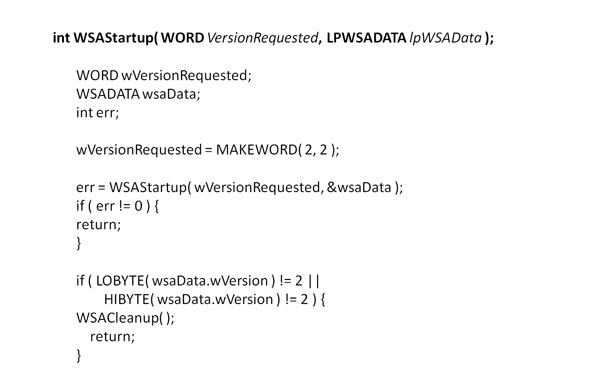
Task: Click the if ( err != 0 ) condition
Action: [117, 207]
